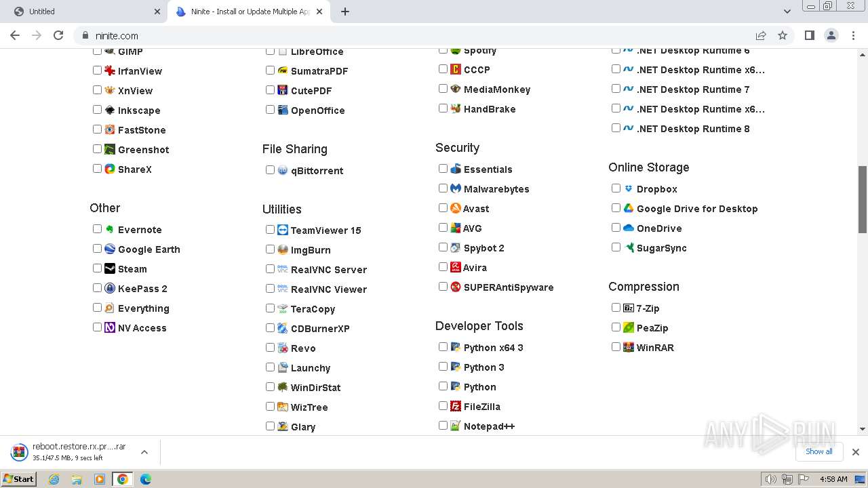Click the page vertical scrollbar thumb
Screen dimensions: 868x488
tap(863, 199)
